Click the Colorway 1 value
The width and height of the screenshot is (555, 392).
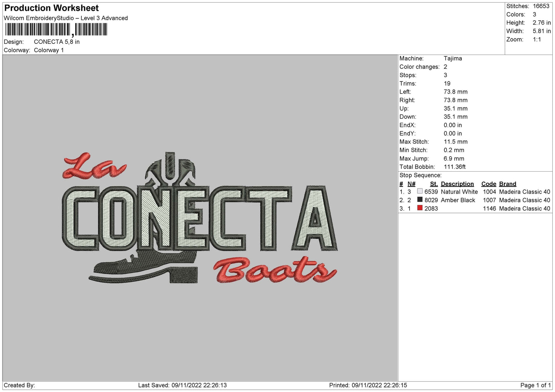point(49,50)
